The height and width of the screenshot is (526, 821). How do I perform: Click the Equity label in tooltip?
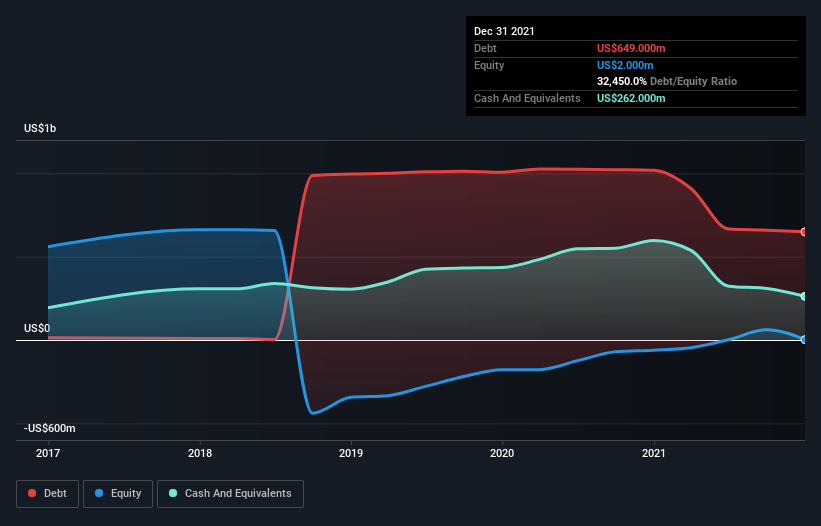pos(489,65)
